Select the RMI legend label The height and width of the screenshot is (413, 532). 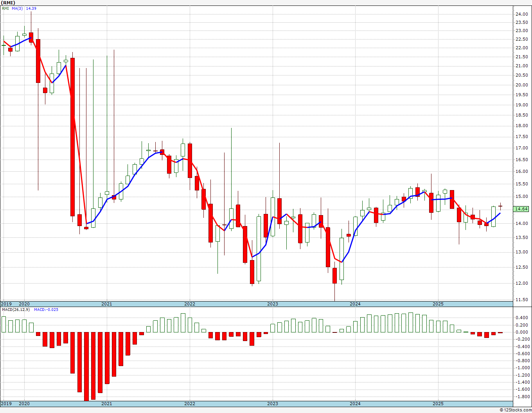tap(5, 8)
